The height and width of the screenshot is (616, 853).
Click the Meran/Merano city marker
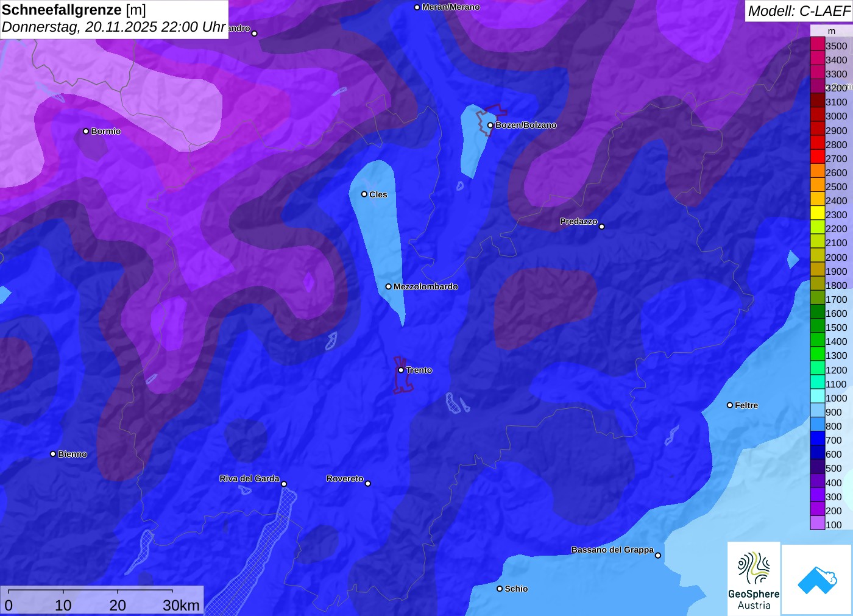coord(417,7)
